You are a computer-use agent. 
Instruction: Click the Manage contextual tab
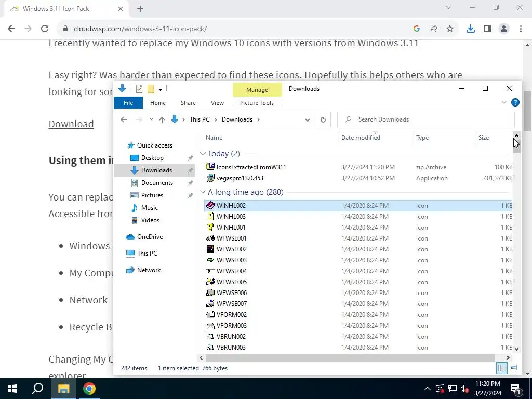tap(257, 90)
